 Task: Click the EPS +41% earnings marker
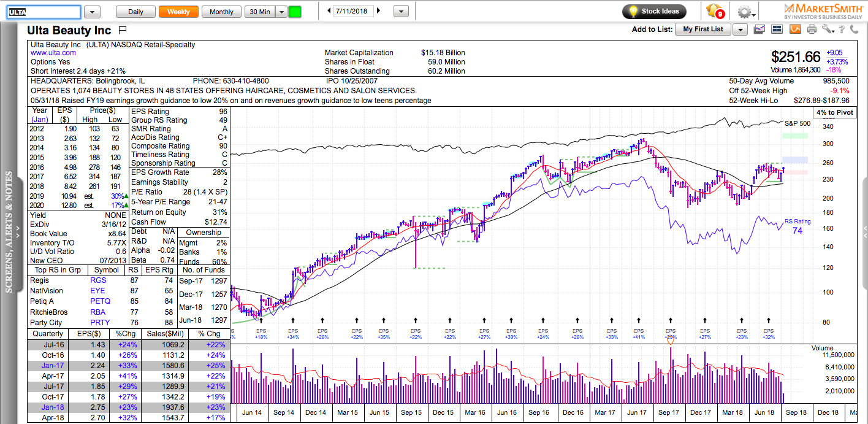pos(639,334)
